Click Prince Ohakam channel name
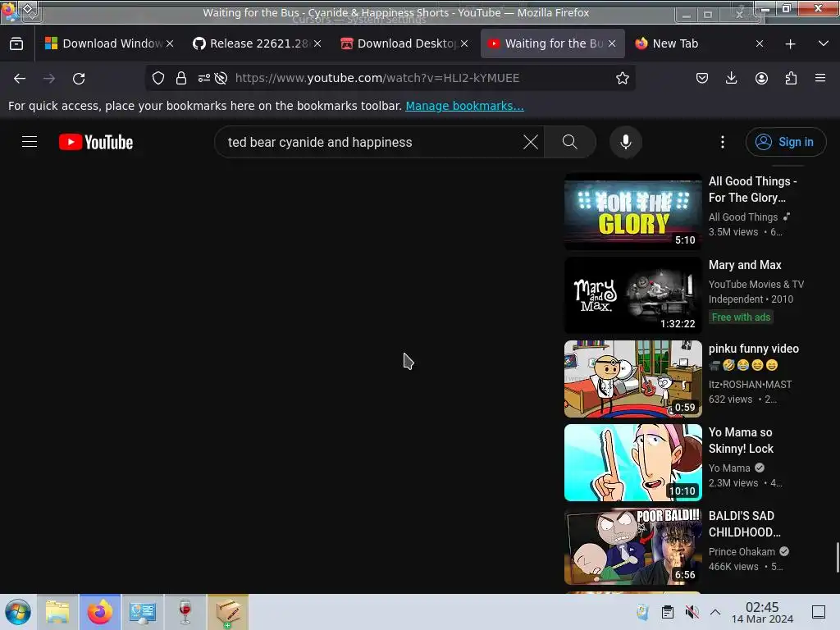This screenshot has width=840, height=630. (742, 552)
